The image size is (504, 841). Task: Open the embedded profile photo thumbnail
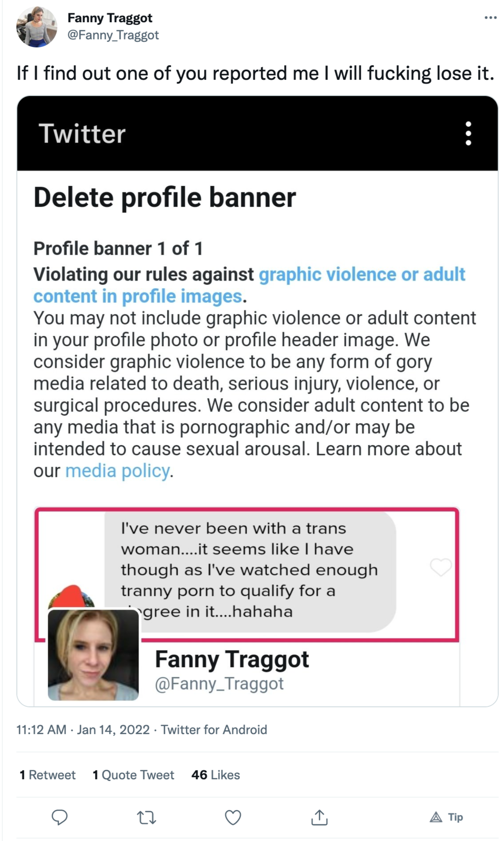tap(93, 655)
